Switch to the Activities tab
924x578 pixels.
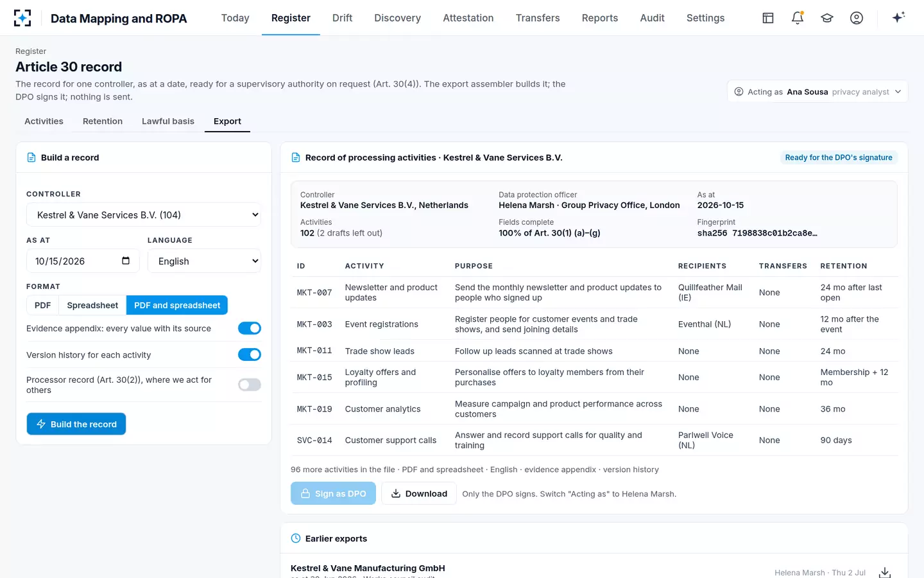tap(44, 121)
